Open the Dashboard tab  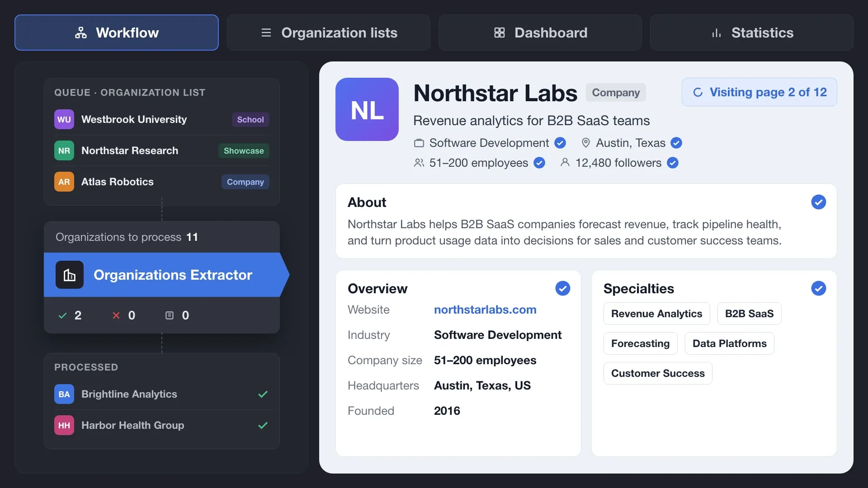tap(540, 33)
